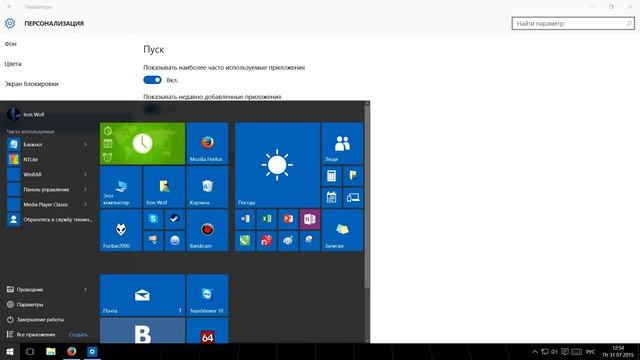
Task: Launch the small Excel tile
Action: coord(267,219)
